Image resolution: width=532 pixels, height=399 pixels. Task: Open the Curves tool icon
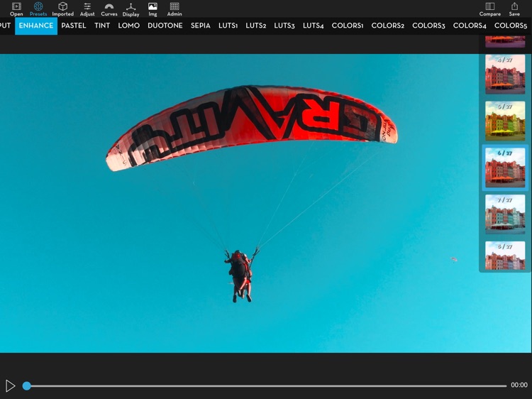[109, 9]
